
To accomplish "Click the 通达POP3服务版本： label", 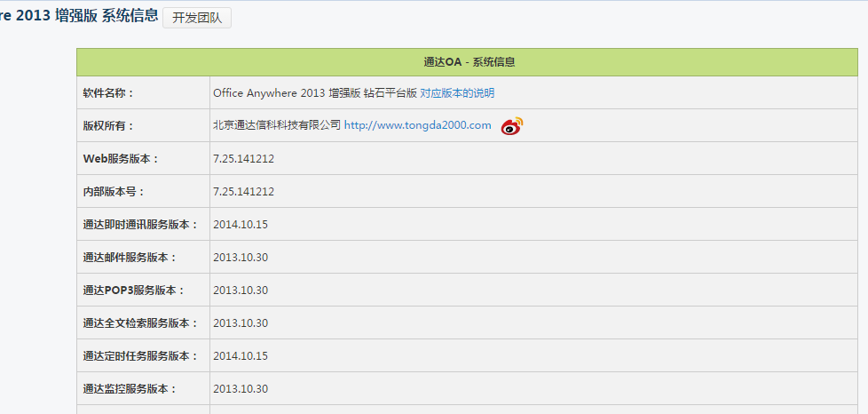I will click(133, 291).
